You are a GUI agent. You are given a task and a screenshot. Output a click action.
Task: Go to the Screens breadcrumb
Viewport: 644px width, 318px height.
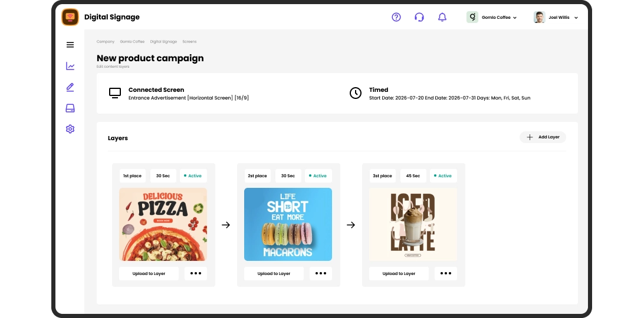[189, 41]
